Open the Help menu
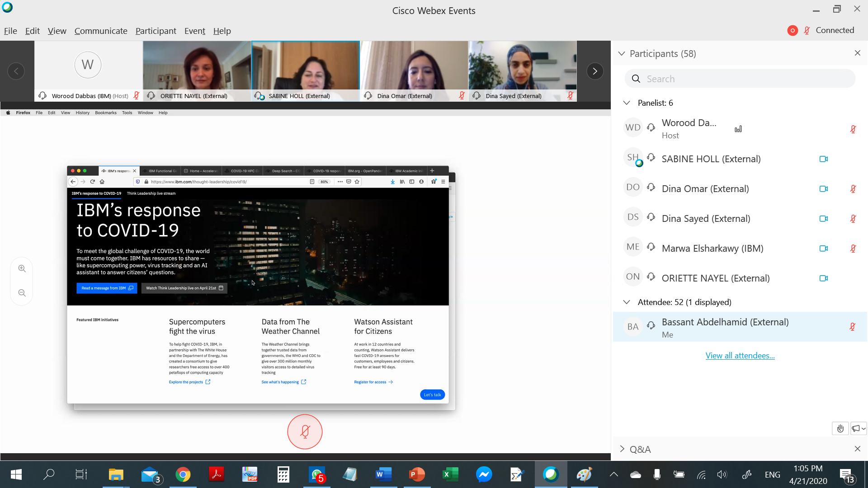 [222, 31]
